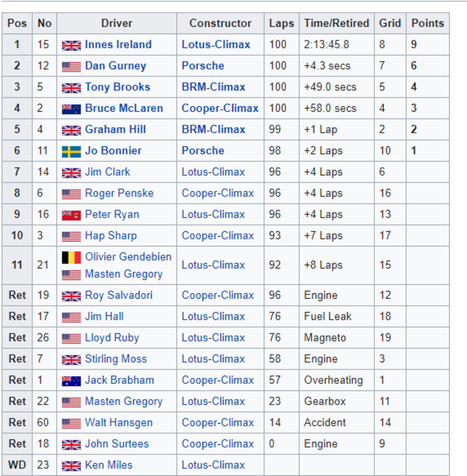467x476 pixels.
Task: Select the Driver column header
Action: point(117,23)
